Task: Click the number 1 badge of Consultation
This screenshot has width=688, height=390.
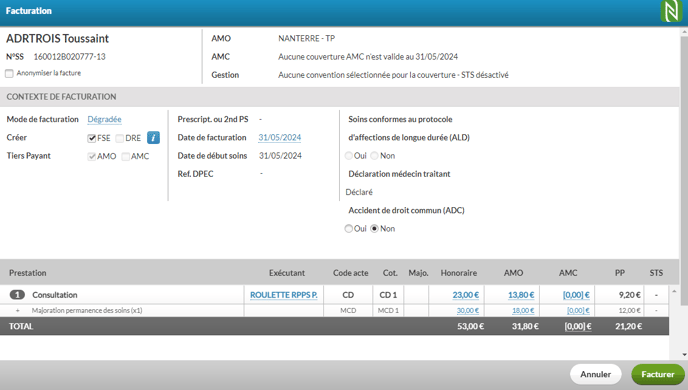Action: click(x=17, y=295)
